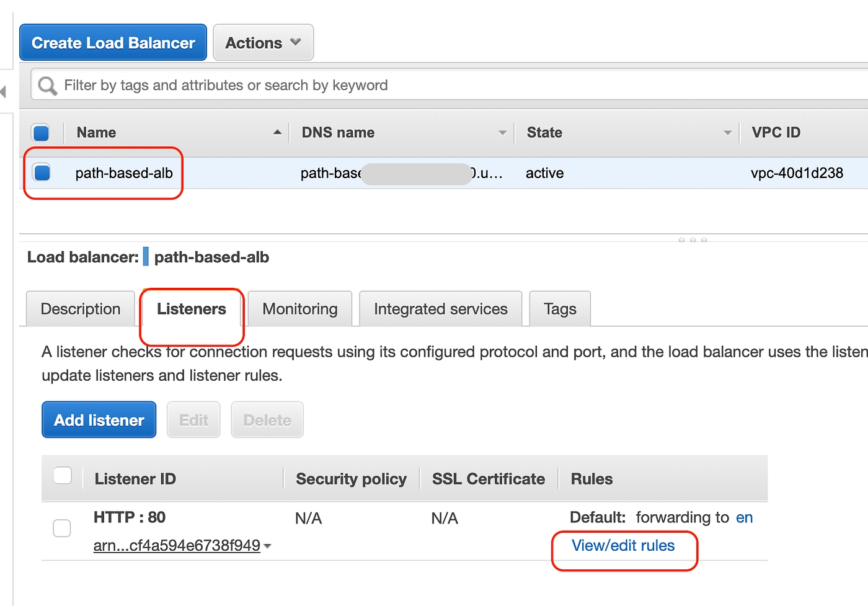This screenshot has height=606, width=868.
Task: Select the Tags tab
Action: 560,309
